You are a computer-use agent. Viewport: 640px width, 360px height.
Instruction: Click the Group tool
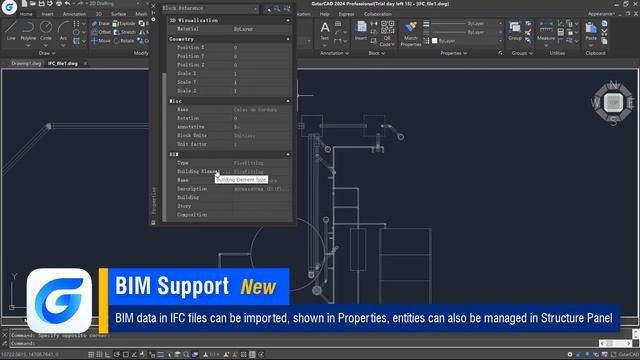[x=515, y=31]
